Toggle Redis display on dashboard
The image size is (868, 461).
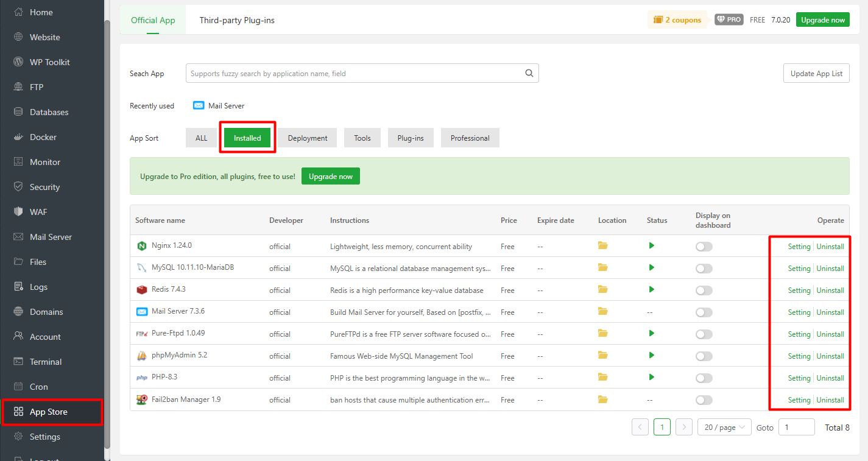click(x=704, y=290)
